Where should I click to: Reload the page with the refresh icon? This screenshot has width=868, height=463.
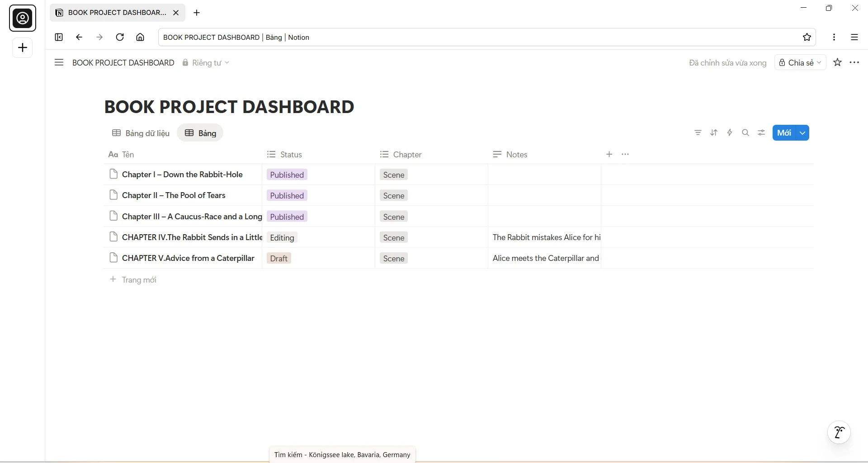point(120,37)
